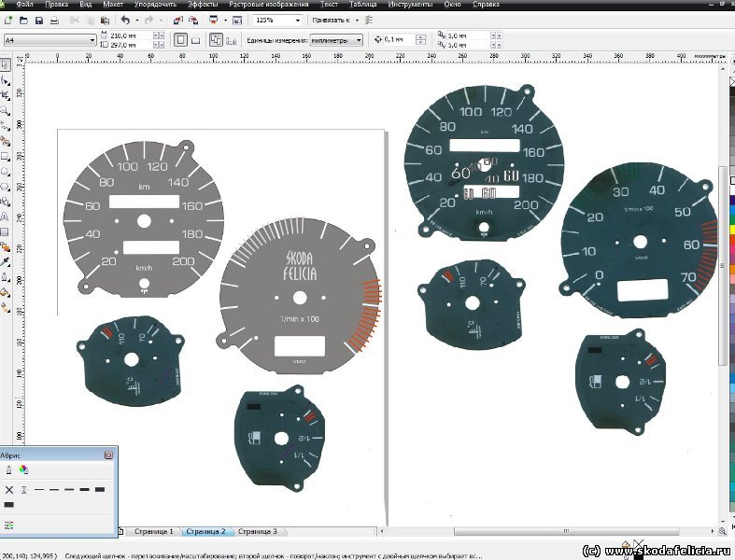Viewport: 735px width, 560px height.
Task: Open the snap options icon after Привязать к
Action: click(x=369, y=21)
